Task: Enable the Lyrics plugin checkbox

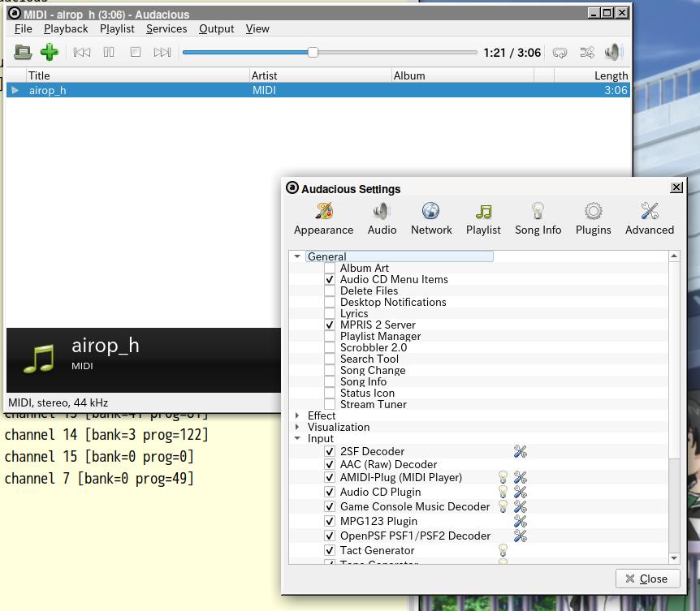Action: 330,313
